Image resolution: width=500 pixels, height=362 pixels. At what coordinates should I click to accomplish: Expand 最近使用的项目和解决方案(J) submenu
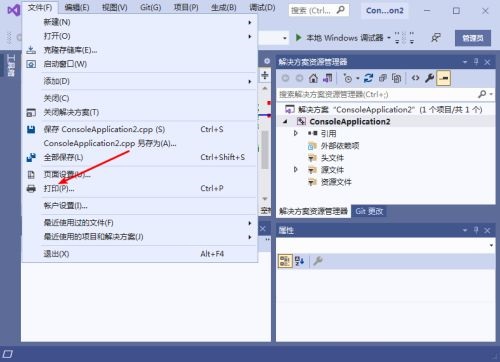[139, 237]
